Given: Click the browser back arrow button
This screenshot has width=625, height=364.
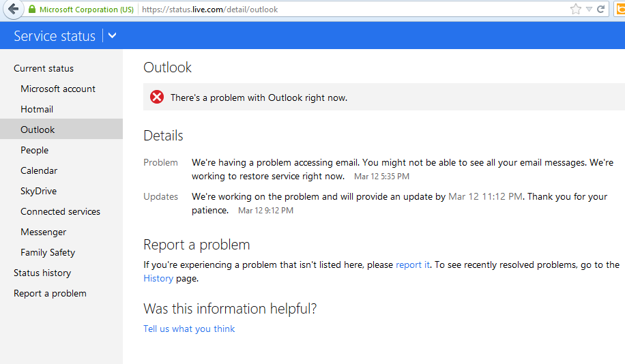Looking at the screenshot, I should 13,9.
